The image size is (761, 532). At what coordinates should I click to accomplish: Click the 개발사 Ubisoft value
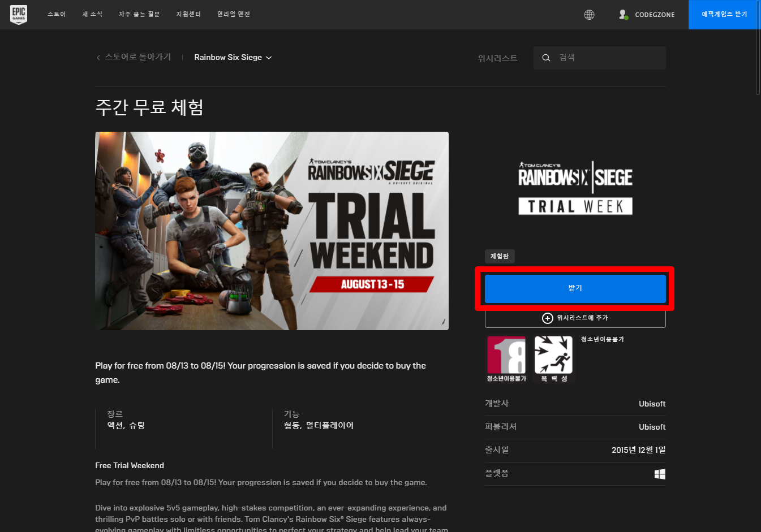(652, 404)
